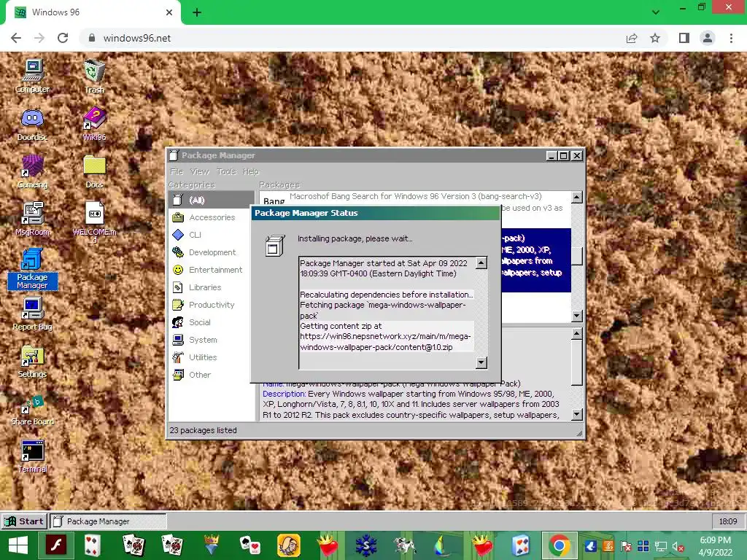Viewport: 747px width, 560px height.
Task: Open the WELCOME.md file icon
Action: click(94, 222)
